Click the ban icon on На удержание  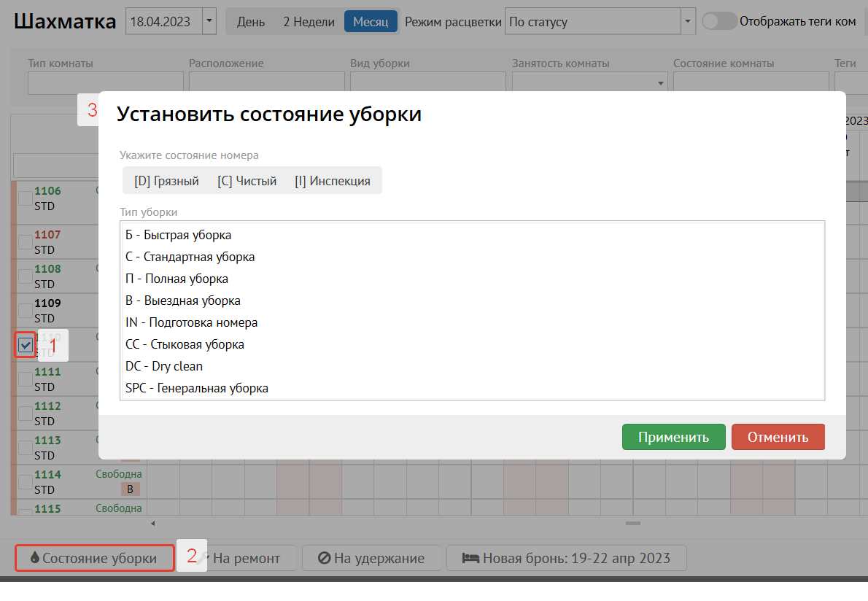click(x=325, y=559)
